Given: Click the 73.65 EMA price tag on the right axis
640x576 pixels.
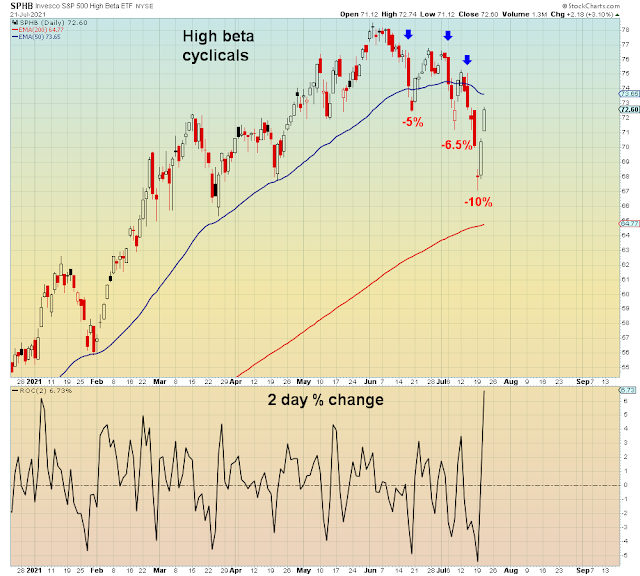Looking at the screenshot, I should 629,94.
